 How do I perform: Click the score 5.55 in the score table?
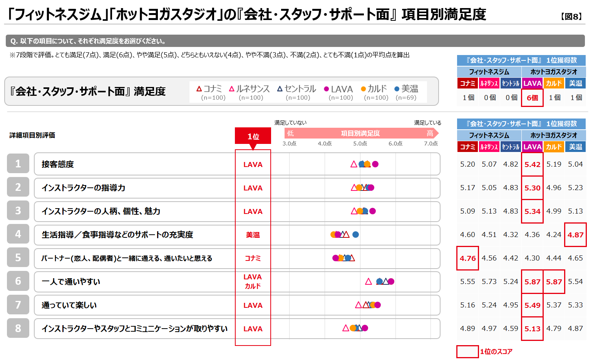[x=468, y=282]
